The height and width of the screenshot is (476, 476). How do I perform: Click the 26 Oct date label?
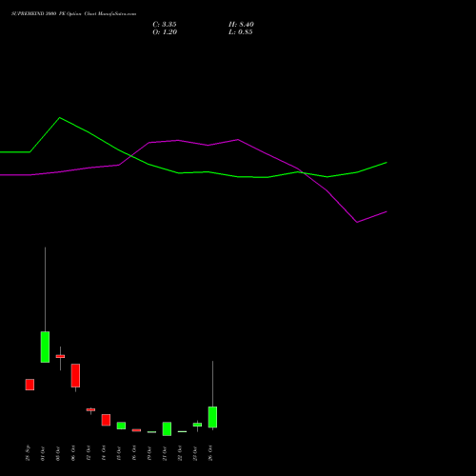tap(210, 453)
